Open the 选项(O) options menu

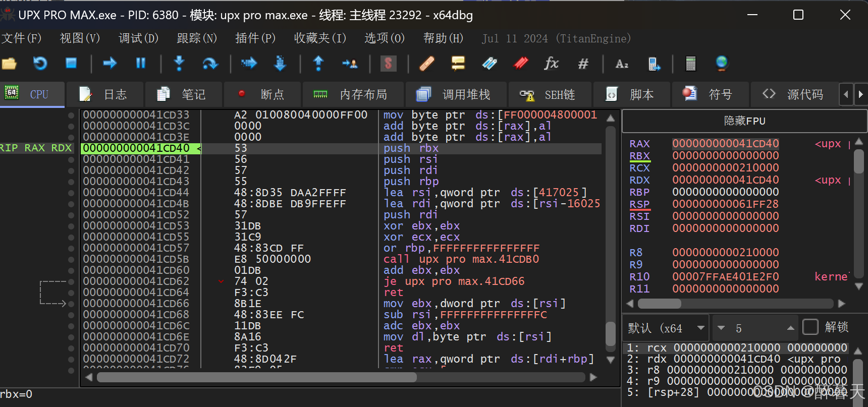click(385, 38)
